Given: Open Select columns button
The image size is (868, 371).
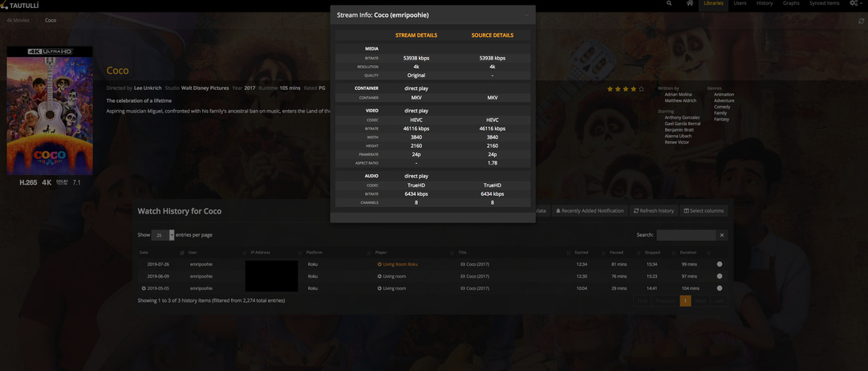Looking at the screenshot, I should pyautogui.click(x=703, y=211).
